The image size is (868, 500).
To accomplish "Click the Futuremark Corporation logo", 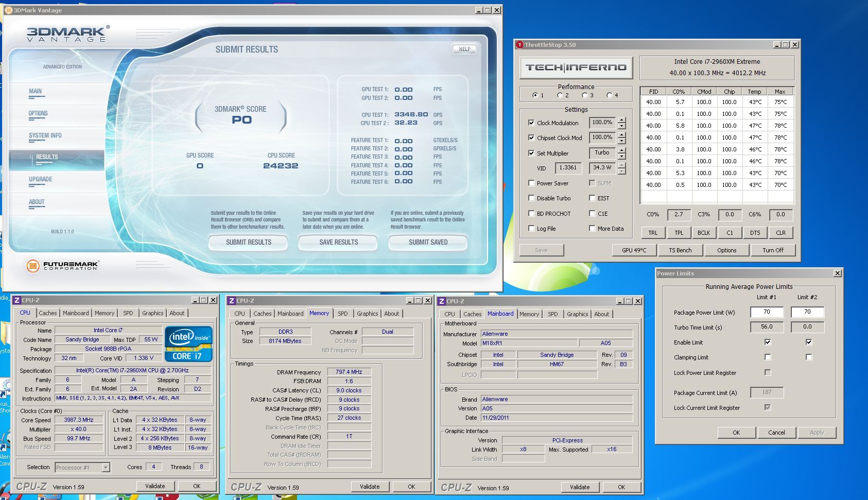I will [62, 266].
